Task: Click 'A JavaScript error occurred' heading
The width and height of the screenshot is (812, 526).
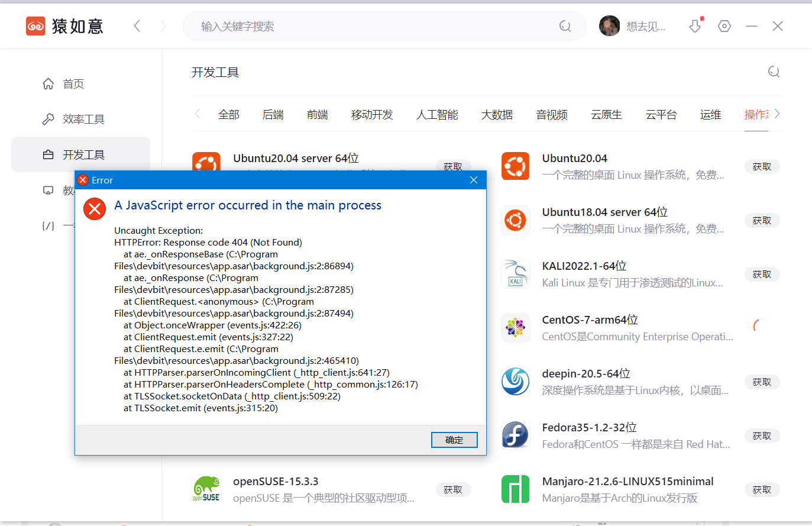Action: (248, 205)
